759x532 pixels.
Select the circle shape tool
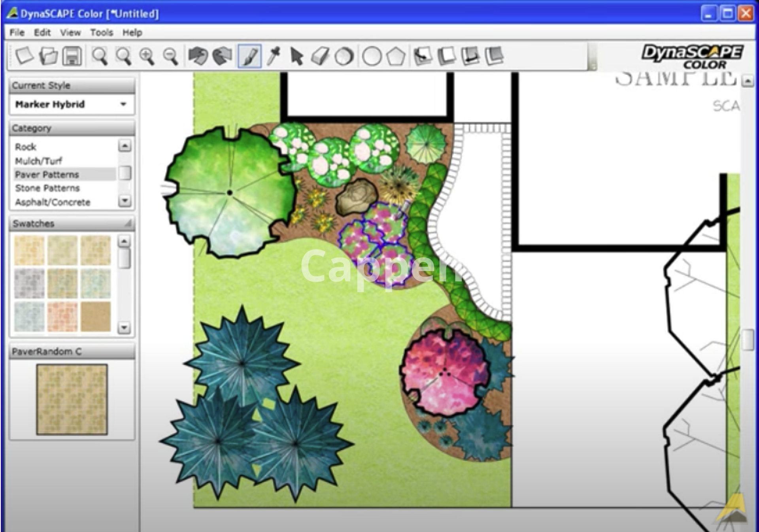coord(372,56)
